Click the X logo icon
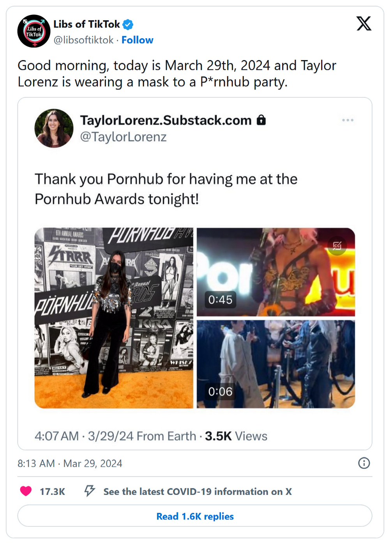Image resolution: width=392 pixels, height=546 pixels. pyautogui.click(x=364, y=24)
